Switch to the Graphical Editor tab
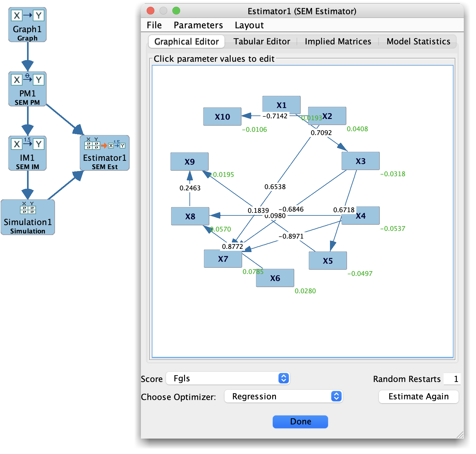 tap(187, 41)
